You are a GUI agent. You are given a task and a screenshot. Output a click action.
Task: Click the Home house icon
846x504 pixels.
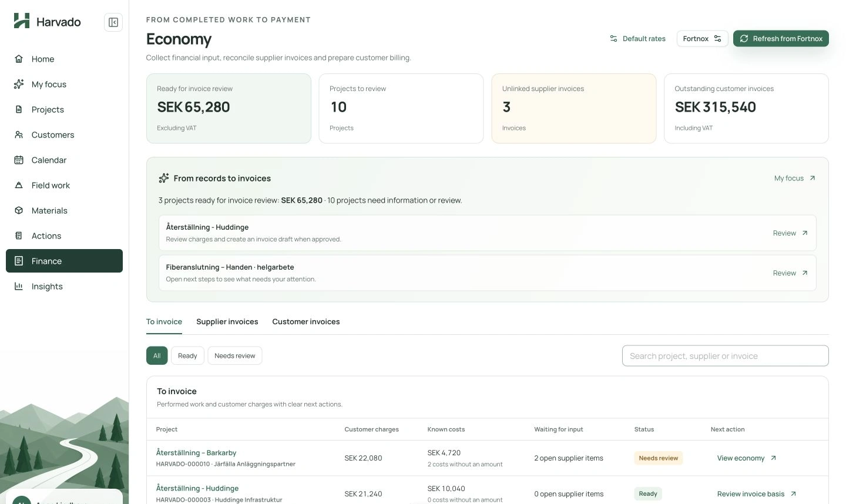19,59
